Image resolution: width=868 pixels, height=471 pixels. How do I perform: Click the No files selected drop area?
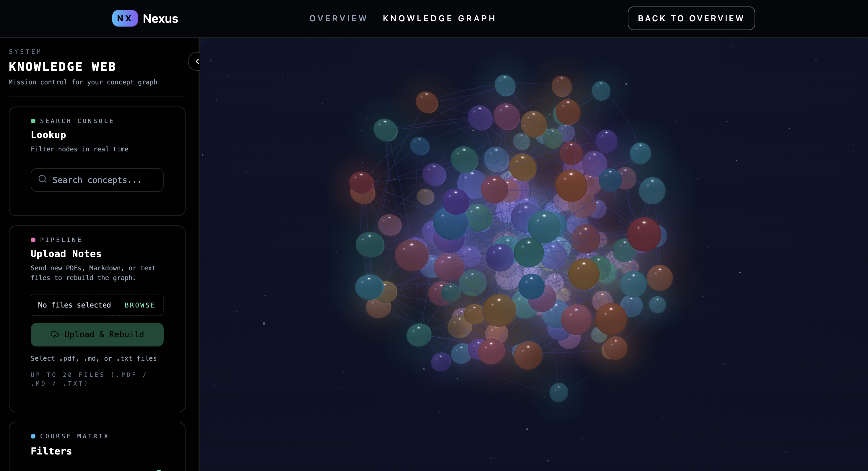[x=75, y=305]
